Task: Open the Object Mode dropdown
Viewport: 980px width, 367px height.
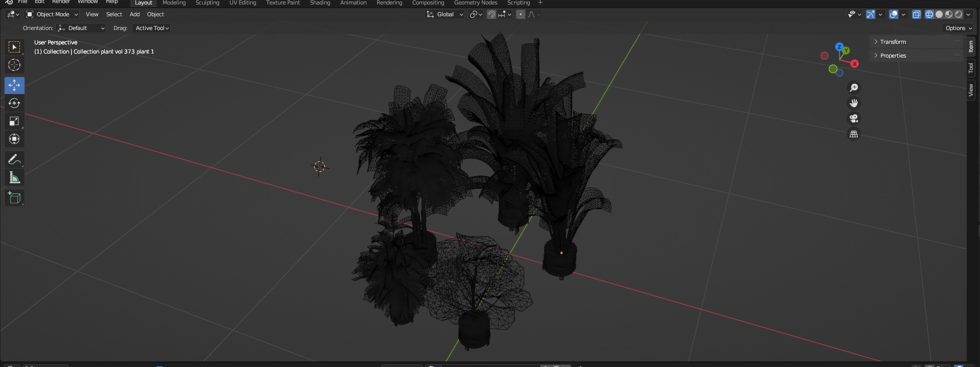Action: pos(52,15)
